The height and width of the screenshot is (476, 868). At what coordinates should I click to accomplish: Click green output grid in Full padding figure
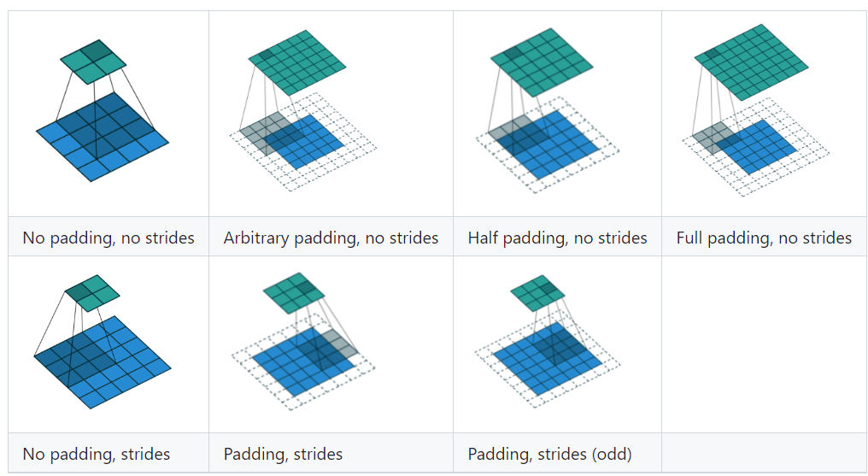(751, 62)
